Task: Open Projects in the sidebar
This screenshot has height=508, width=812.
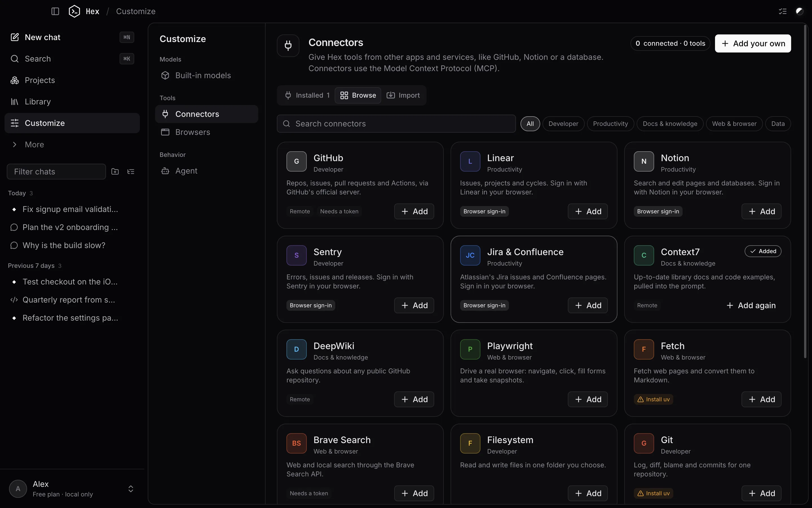Action: pyautogui.click(x=72, y=80)
